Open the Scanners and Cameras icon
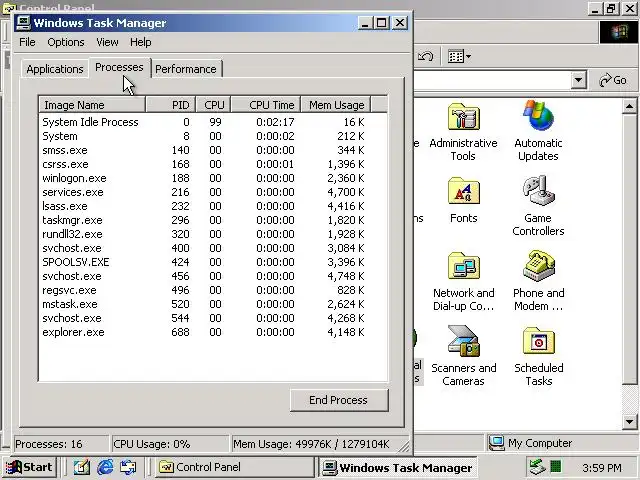This screenshot has width=640, height=480. [x=463, y=356]
